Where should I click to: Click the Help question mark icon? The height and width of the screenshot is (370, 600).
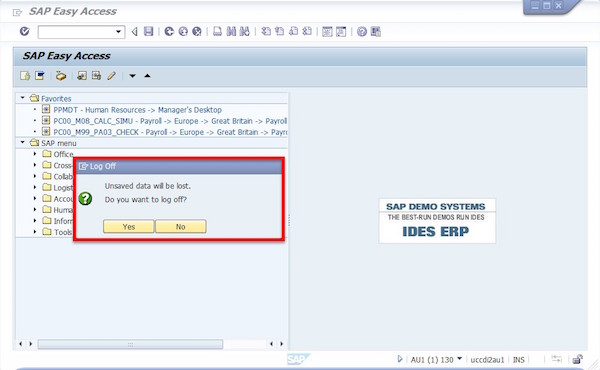point(362,31)
